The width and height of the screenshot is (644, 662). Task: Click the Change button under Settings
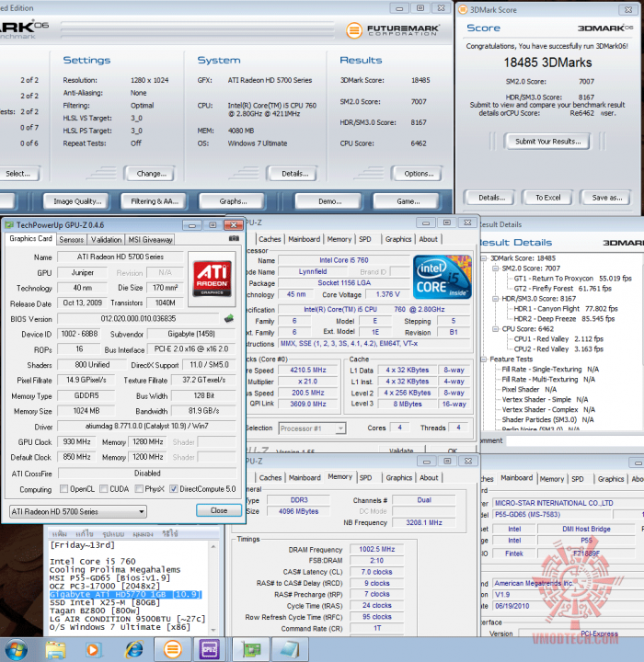(151, 174)
